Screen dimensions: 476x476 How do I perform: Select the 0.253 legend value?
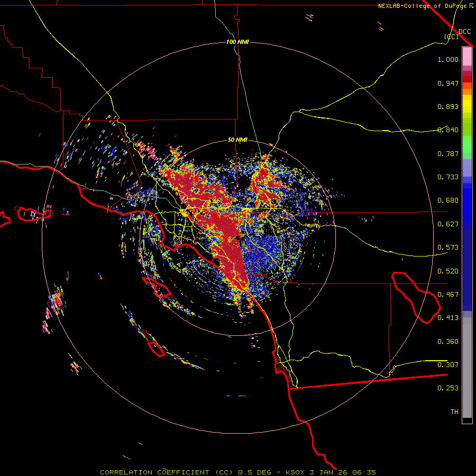click(x=448, y=388)
